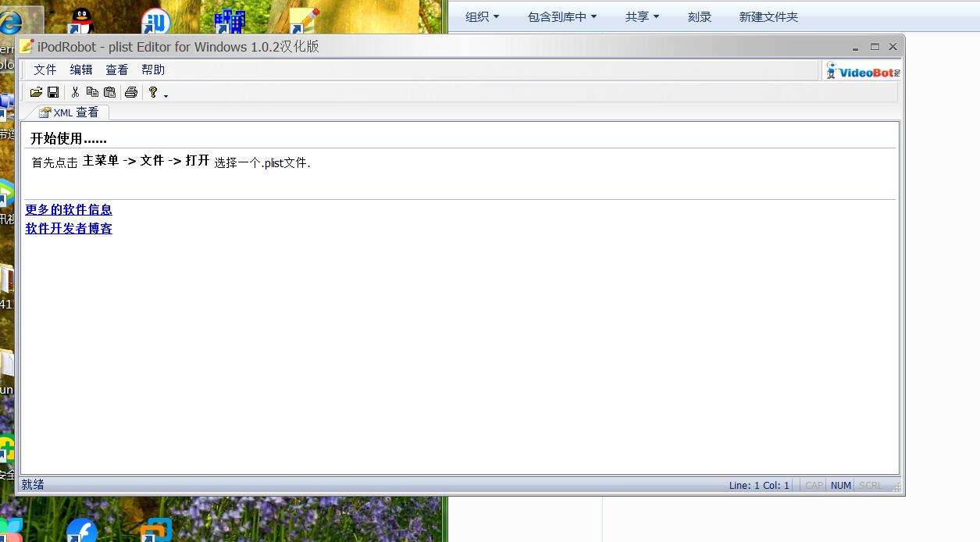
Task: Expand the 组织 dropdown in Explorer
Action: tap(482, 16)
